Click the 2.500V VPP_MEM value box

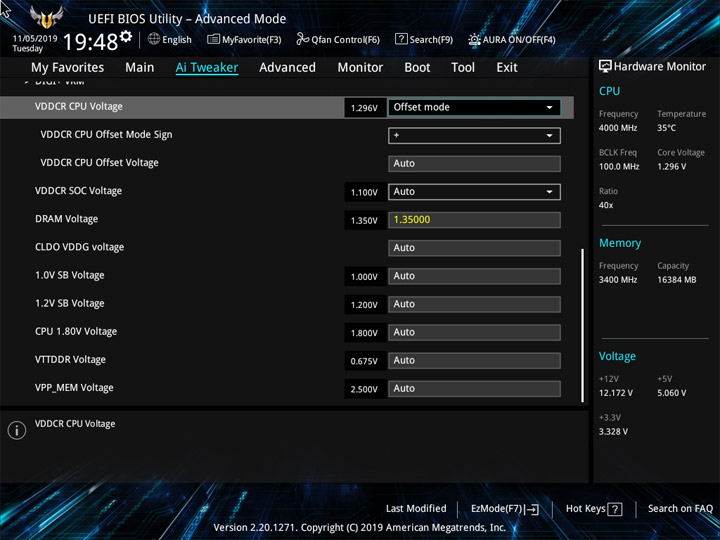click(x=365, y=389)
